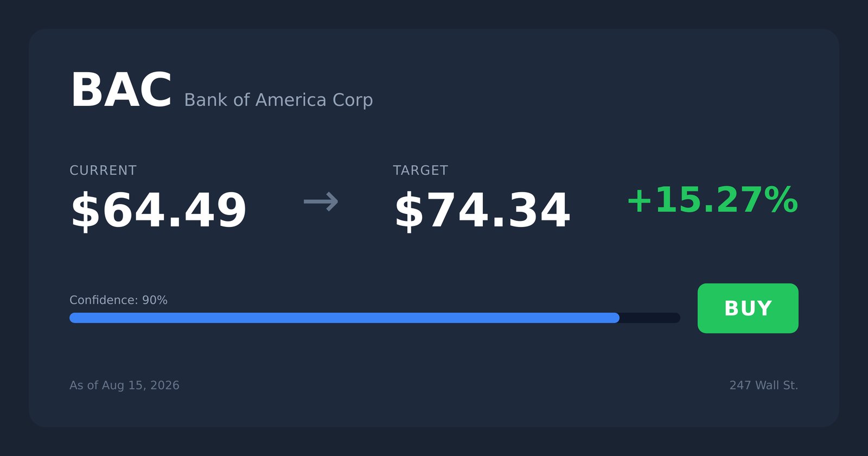Click the CURRENT label
Viewport: 868px width, 456px height.
click(x=103, y=170)
